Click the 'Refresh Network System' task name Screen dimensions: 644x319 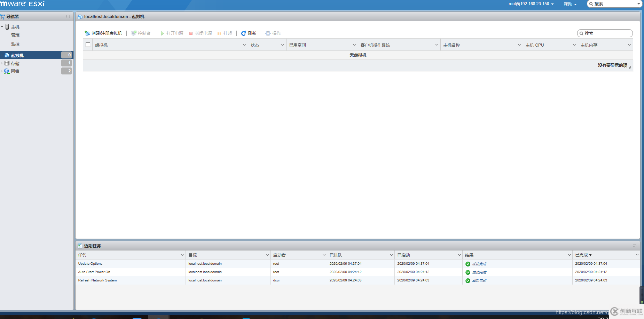point(97,280)
